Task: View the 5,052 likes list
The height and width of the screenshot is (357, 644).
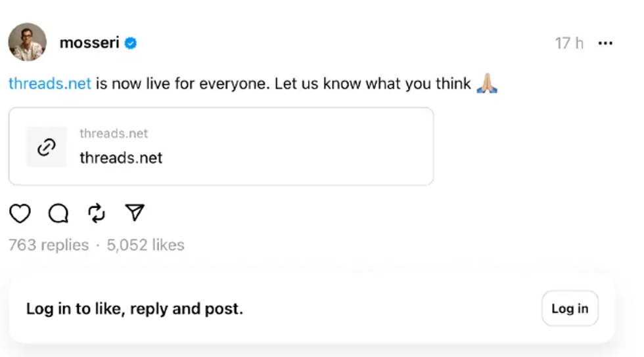Action: (145, 245)
